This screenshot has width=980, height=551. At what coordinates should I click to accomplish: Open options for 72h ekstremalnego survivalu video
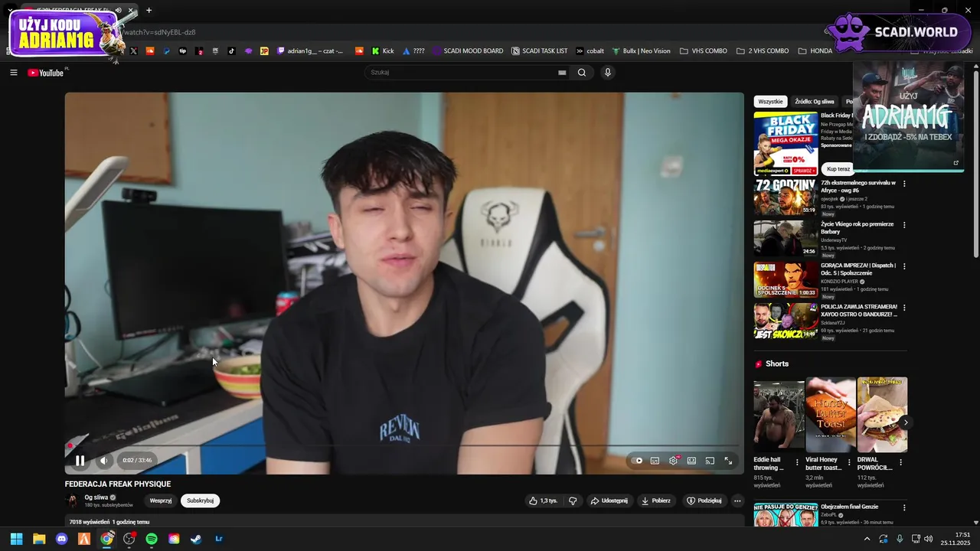point(904,184)
